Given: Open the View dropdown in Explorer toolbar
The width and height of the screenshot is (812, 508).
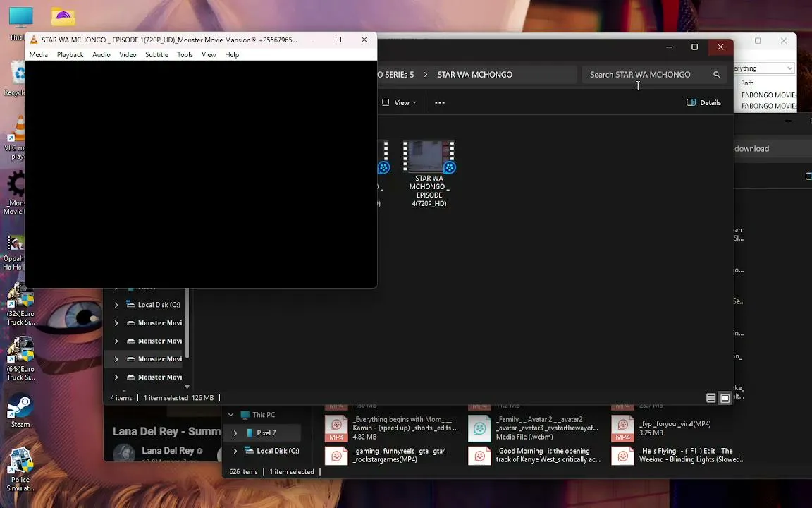Looking at the screenshot, I should click(399, 102).
